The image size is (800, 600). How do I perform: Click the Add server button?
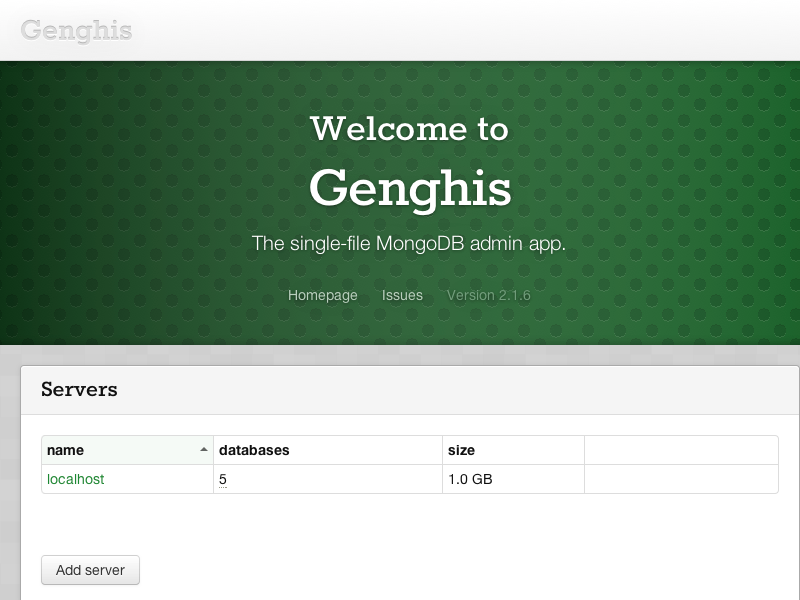[90, 570]
